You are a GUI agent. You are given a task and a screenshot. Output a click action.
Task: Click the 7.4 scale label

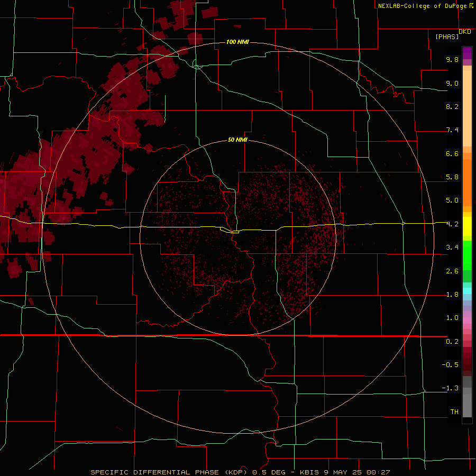[452, 130]
